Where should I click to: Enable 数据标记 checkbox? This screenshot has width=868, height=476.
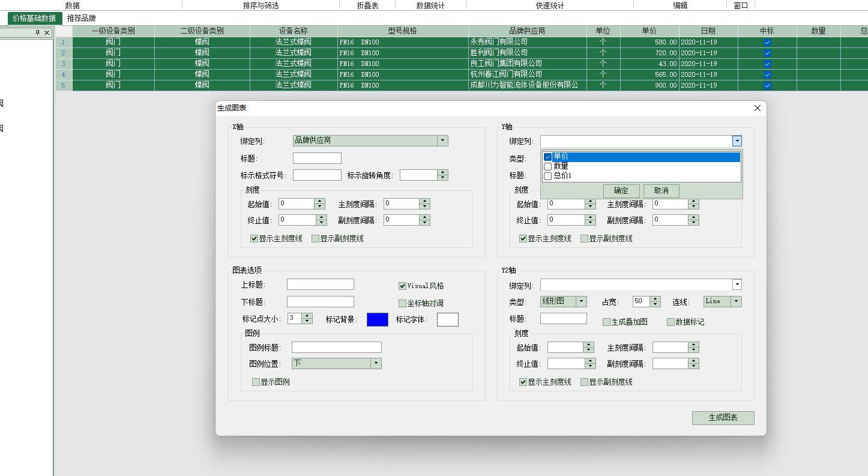coord(671,322)
